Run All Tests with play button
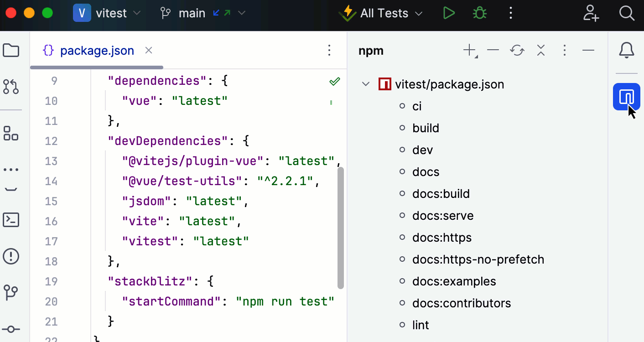The image size is (644, 342). coord(449,13)
